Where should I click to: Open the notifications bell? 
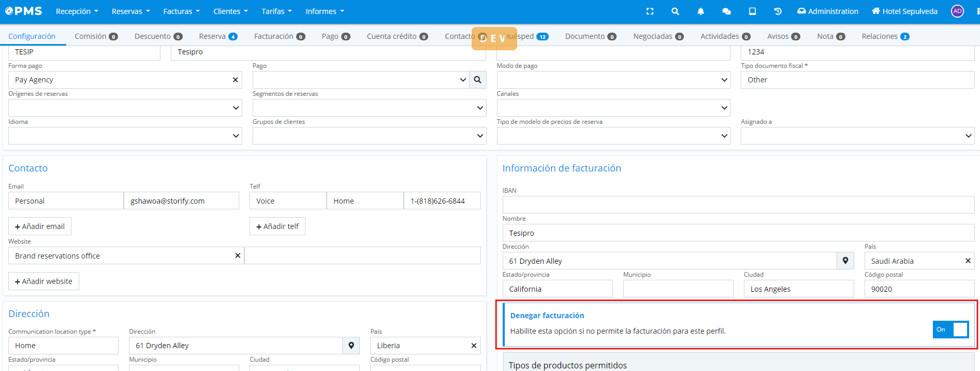(700, 11)
